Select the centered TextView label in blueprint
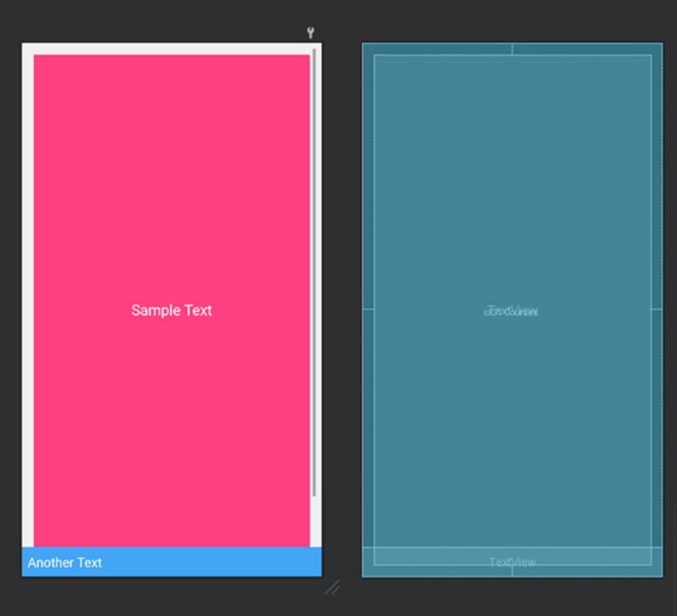 pyautogui.click(x=512, y=310)
